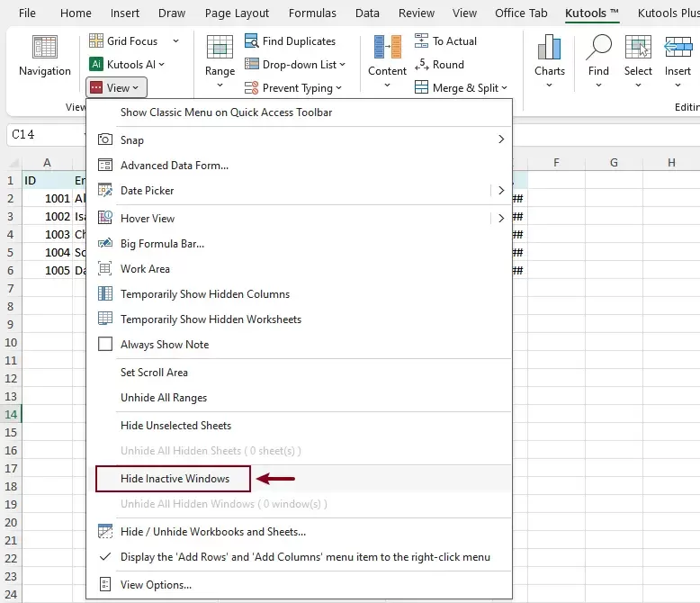Switch to Kutools Plus tab

[669, 13]
